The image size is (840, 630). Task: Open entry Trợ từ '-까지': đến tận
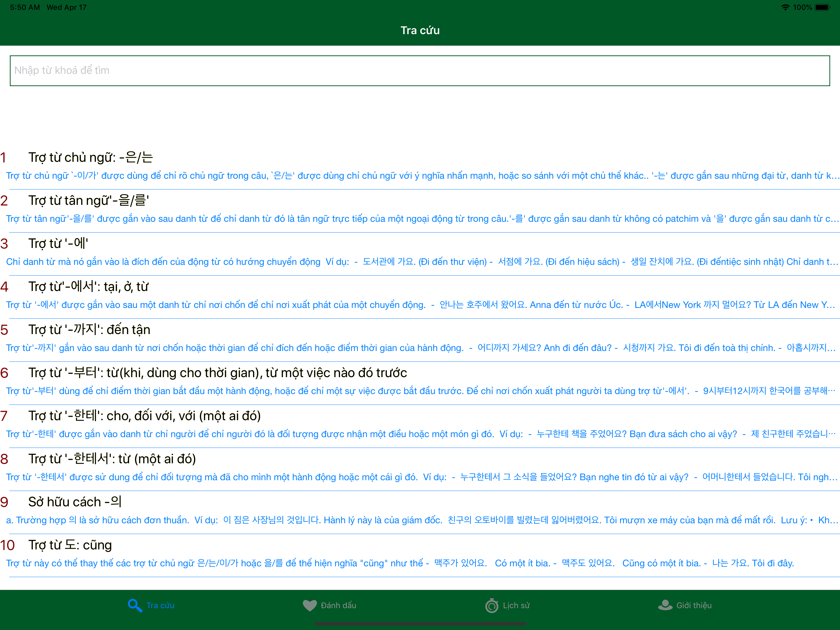coord(89,329)
